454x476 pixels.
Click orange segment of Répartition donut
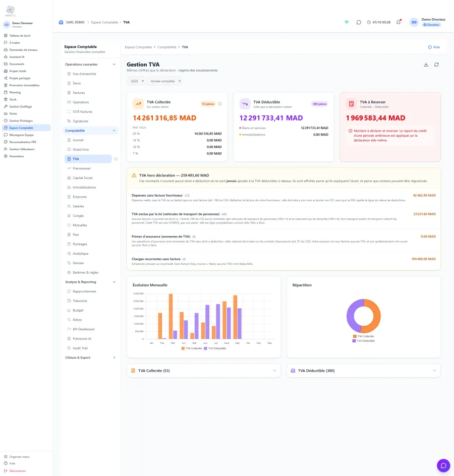point(376,317)
